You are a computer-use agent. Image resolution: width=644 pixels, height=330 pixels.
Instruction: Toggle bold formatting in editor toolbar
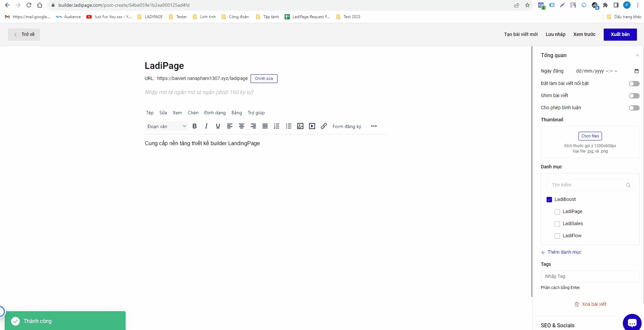coord(195,126)
